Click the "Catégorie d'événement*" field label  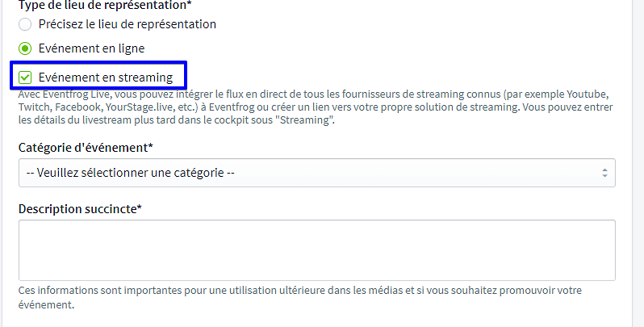point(86,148)
